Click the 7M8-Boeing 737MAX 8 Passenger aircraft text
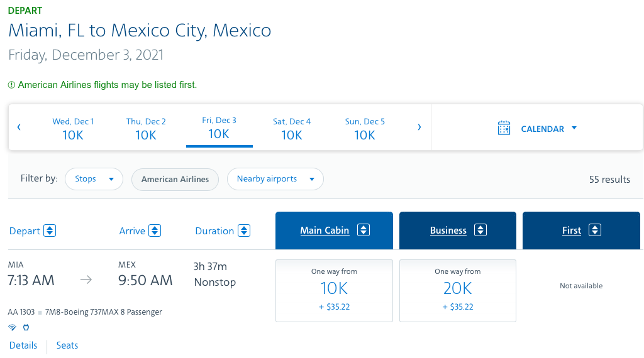Viewport: 644px width, 358px height. [x=104, y=312]
